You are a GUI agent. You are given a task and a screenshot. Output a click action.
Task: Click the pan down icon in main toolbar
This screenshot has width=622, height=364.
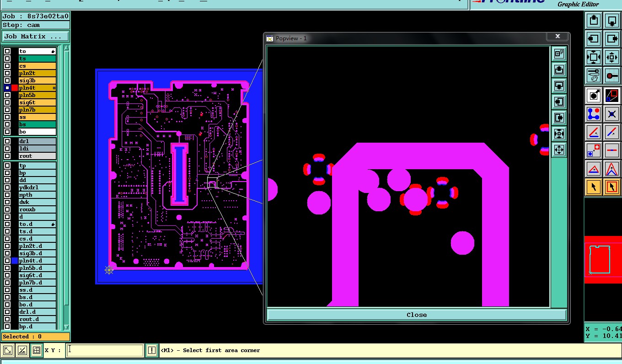612,20
